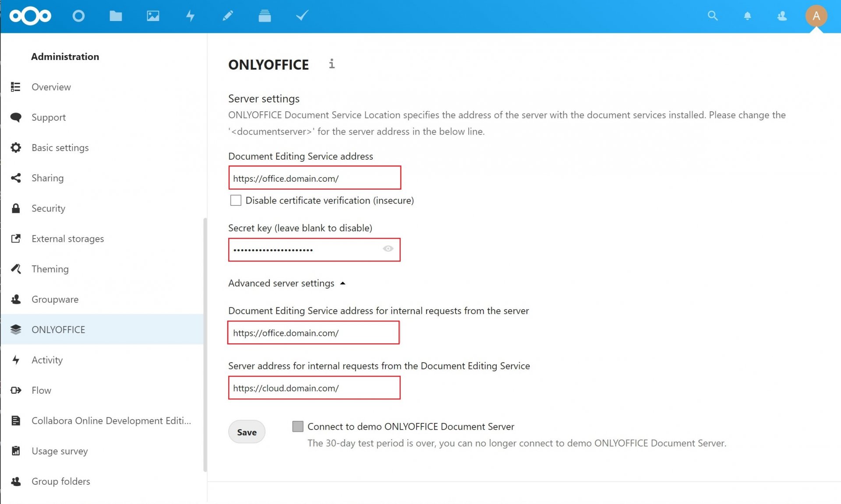Image resolution: width=841 pixels, height=504 pixels.
Task: Show the secret key with eye icon
Action: point(388,249)
